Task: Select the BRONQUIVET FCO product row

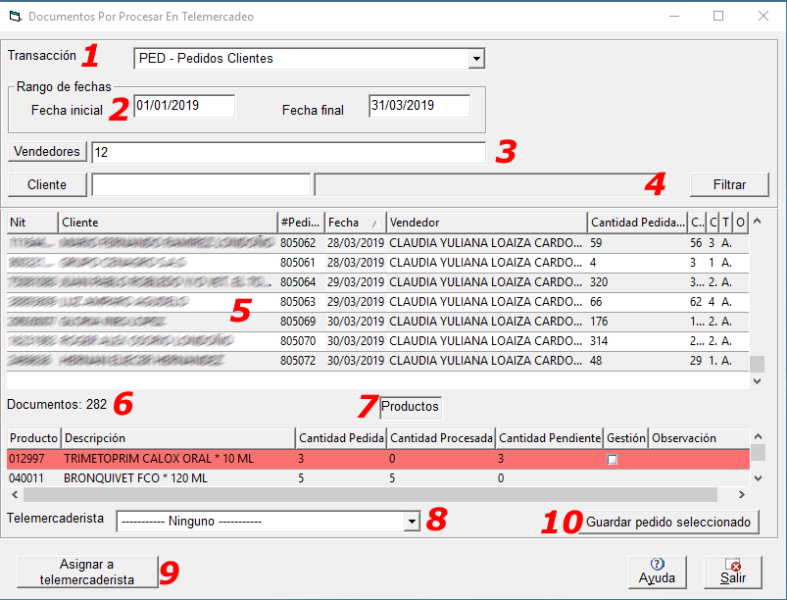Action: point(135,478)
